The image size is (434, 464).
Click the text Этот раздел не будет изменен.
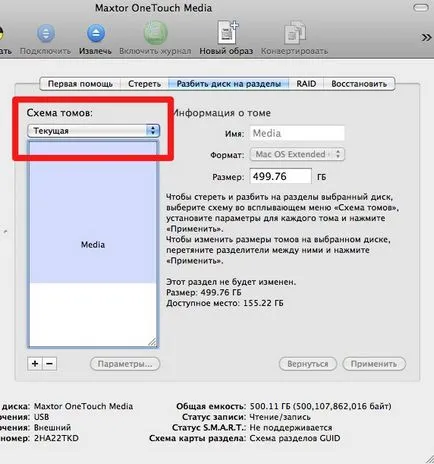231,282
